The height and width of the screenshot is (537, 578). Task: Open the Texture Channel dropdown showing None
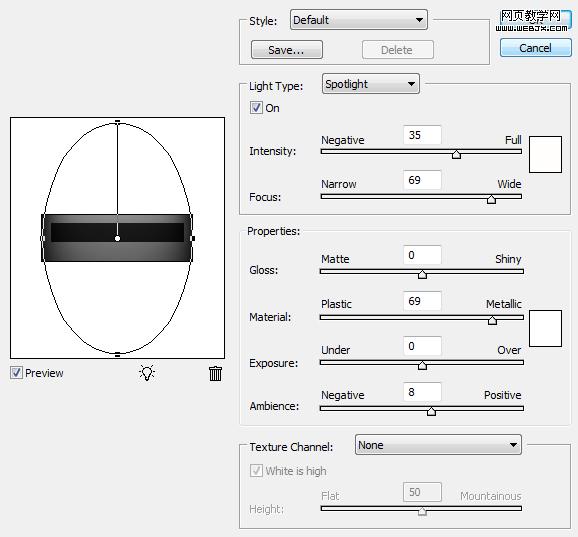click(x=438, y=445)
